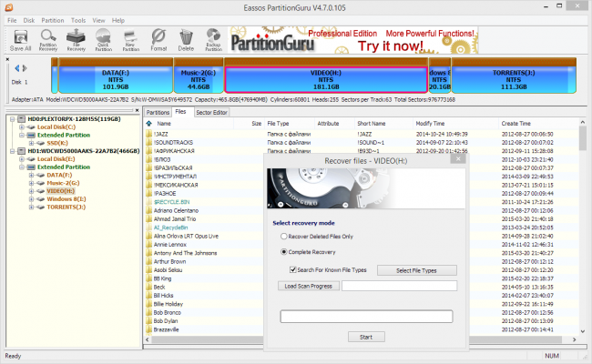Expand the DATA(F:) tree node
This screenshot has width=592, height=364.
(31, 175)
